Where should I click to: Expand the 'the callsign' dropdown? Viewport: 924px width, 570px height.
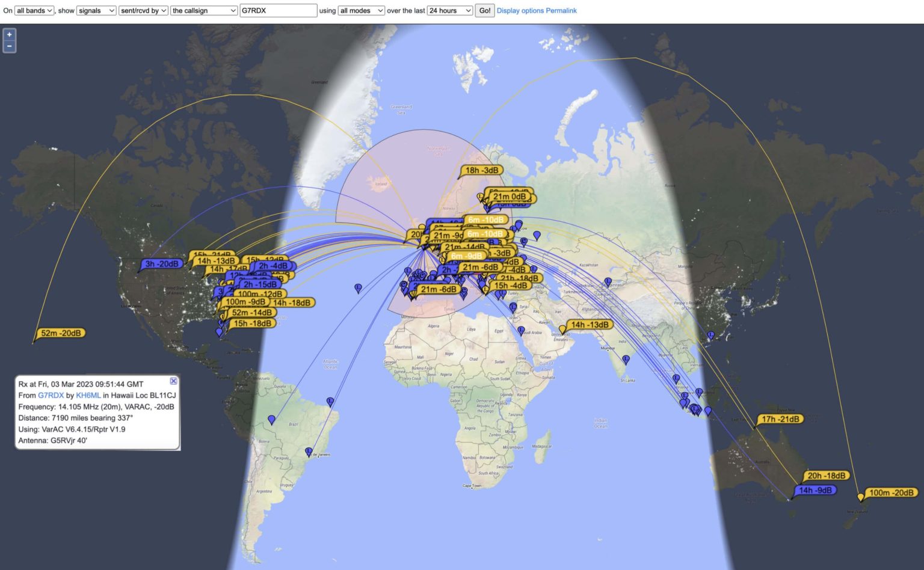(204, 11)
